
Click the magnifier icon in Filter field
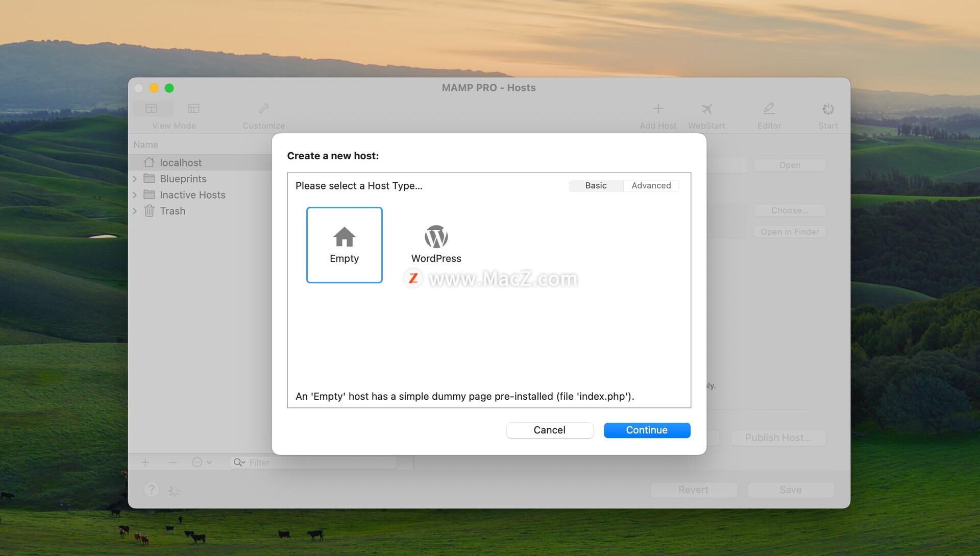point(239,463)
